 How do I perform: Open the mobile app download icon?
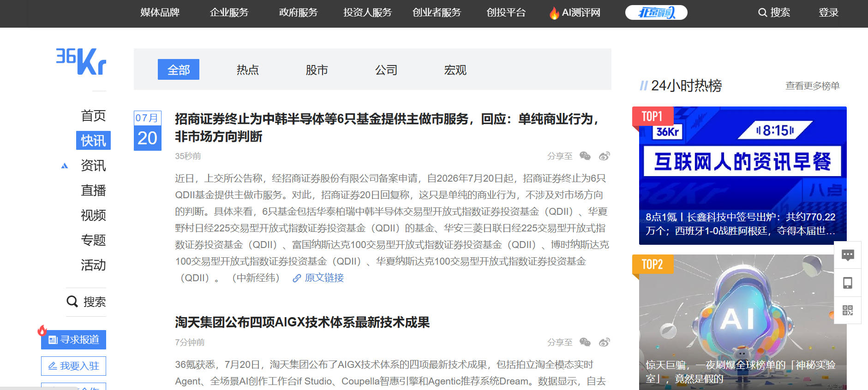[x=848, y=283]
